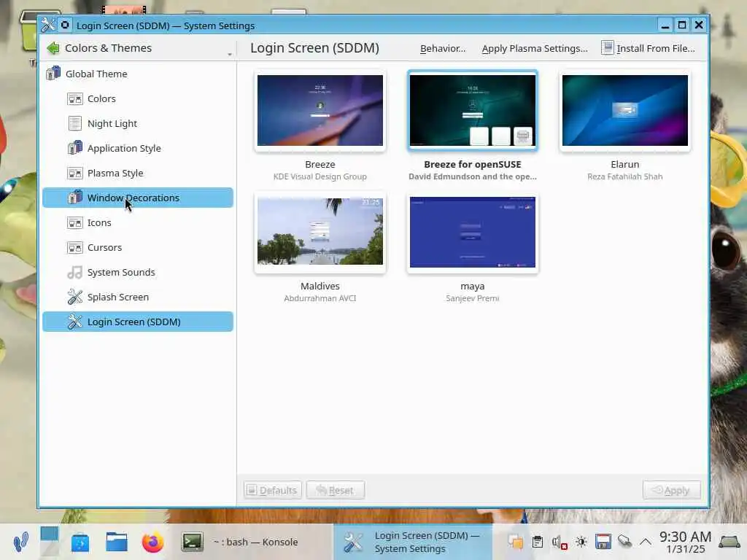Select the Colors icon in sidebar
The image size is (747, 560).
click(75, 98)
